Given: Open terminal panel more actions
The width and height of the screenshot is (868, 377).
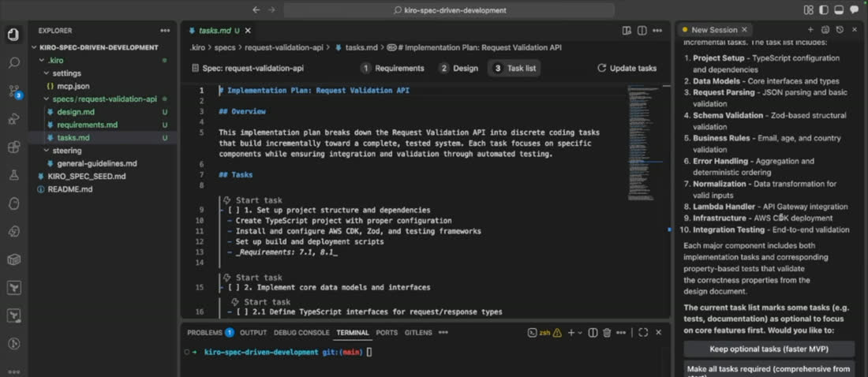Looking at the screenshot, I should click(x=621, y=333).
